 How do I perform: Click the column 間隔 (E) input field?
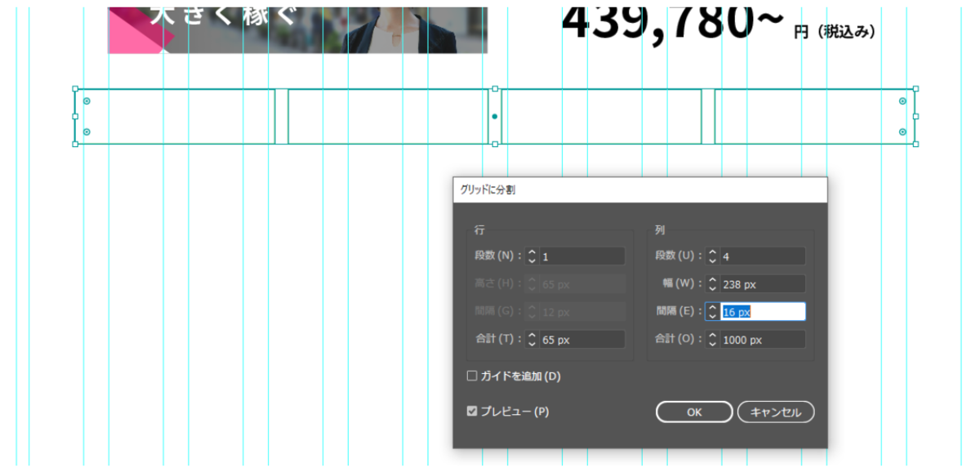763,312
